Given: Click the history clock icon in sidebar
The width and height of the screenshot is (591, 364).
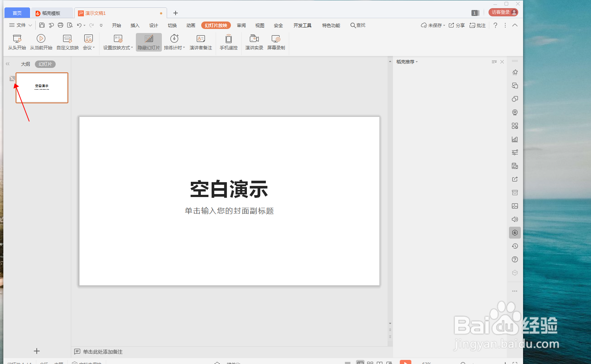Looking at the screenshot, I should [x=515, y=246].
